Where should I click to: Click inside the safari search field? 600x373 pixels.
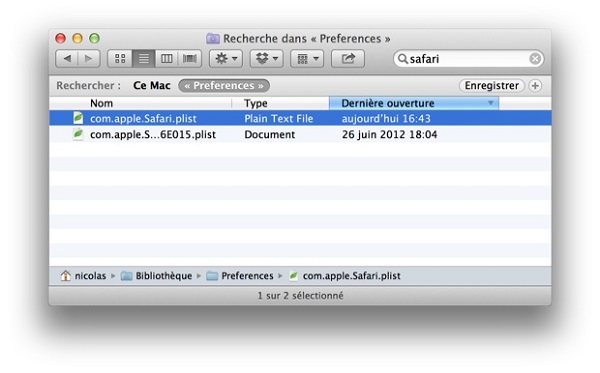(x=469, y=59)
